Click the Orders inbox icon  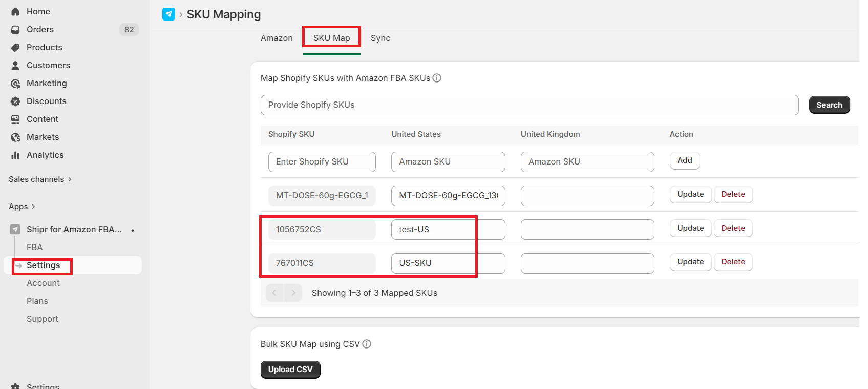pyautogui.click(x=15, y=30)
